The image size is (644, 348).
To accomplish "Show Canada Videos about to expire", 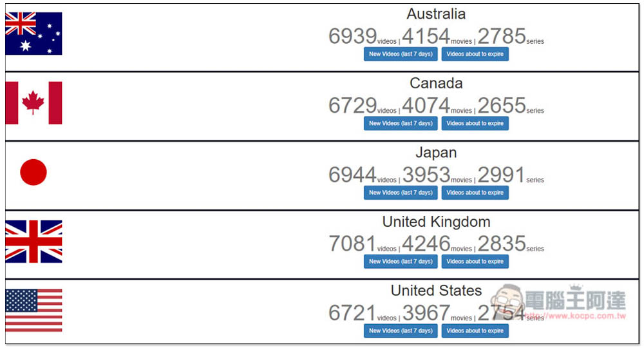I will (x=475, y=123).
